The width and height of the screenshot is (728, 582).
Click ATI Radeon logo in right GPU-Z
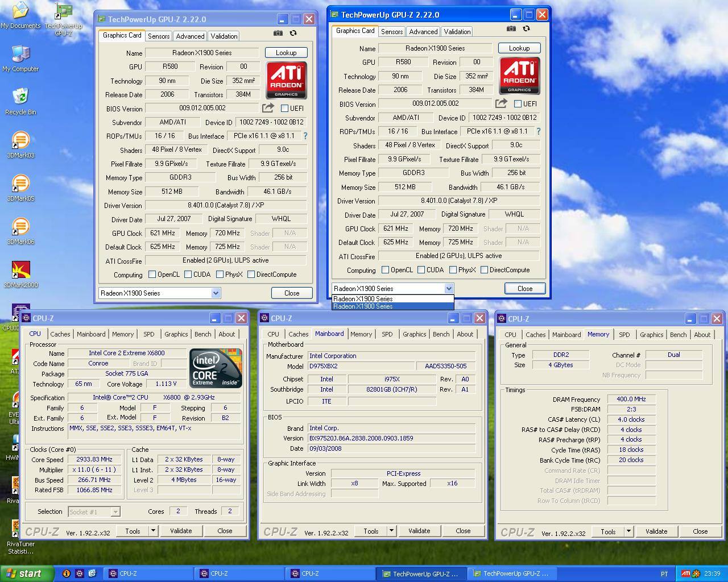pos(519,76)
